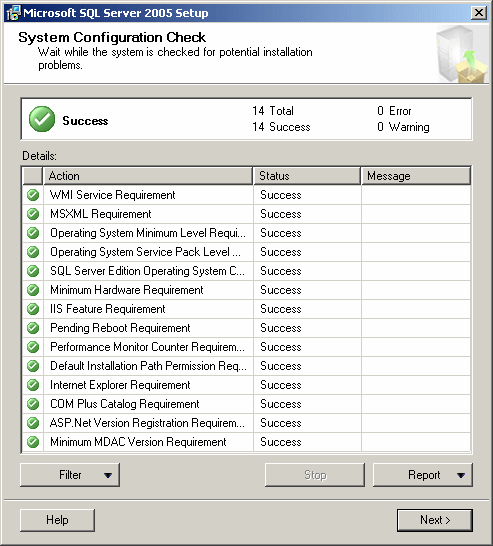Click check icon for Operating System Minimum Level row
The height and width of the screenshot is (546, 493).
pyautogui.click(x=33, y=233)
